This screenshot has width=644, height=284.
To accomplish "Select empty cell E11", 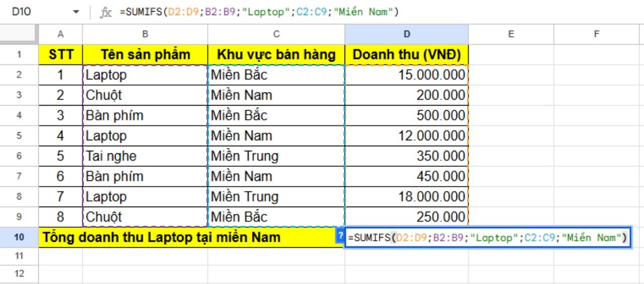I will [511, 256].
